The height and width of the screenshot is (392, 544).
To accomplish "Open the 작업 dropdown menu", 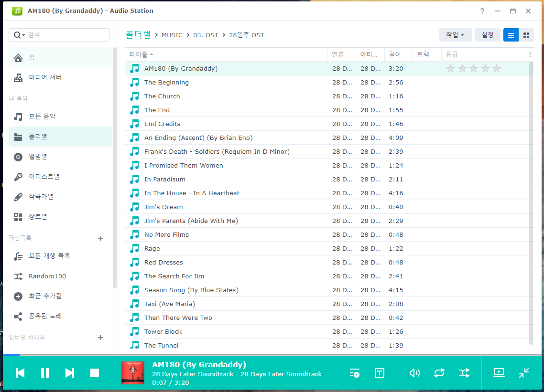I will 455,35.
